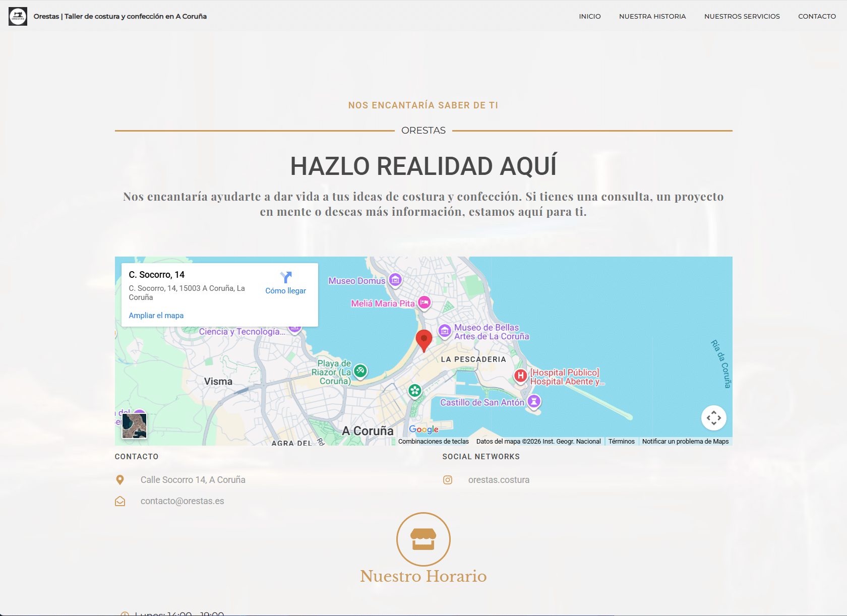The width and height of the screenshot is (847, 616).
Task: Open the map Términos link
Action: coord(621,442)
